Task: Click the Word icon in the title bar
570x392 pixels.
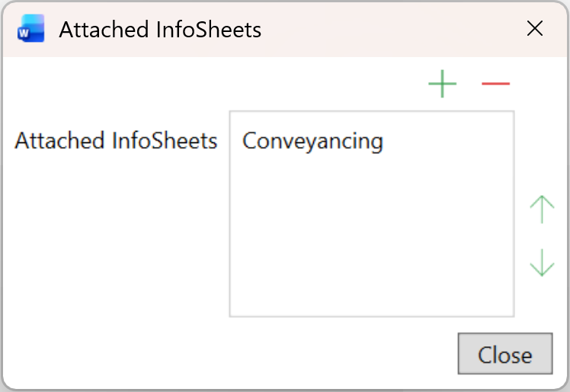Action: [31, 28]
